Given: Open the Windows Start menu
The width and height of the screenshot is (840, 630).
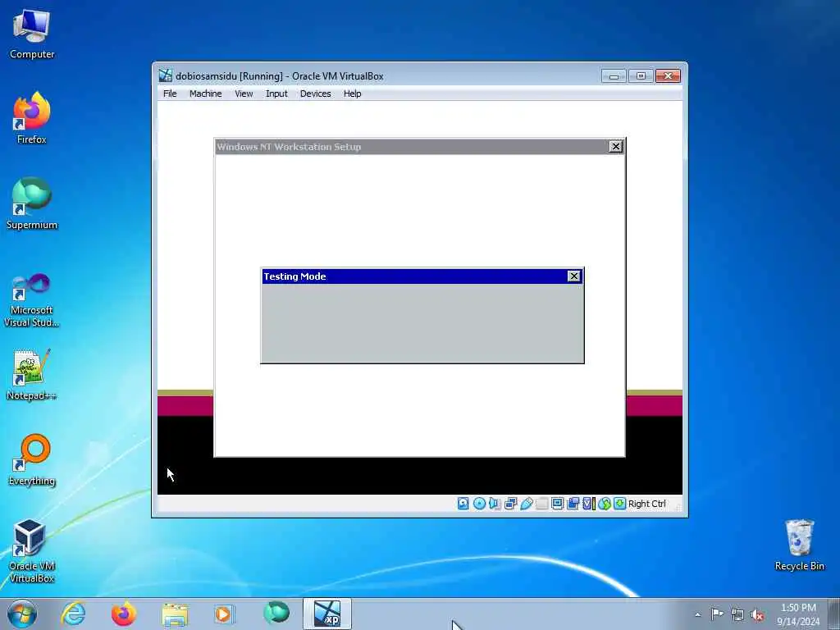Looking at the screenshot, I should (x=22, y=614).
